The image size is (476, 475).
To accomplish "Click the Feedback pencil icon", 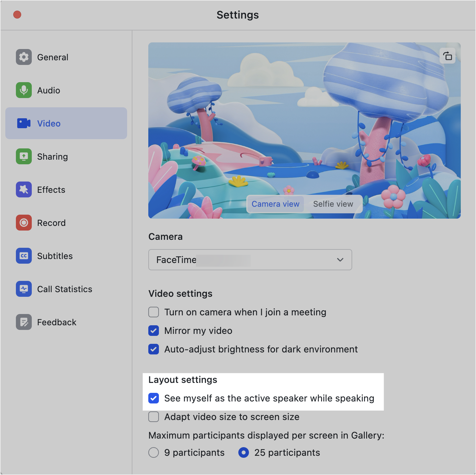I will 24,322.
